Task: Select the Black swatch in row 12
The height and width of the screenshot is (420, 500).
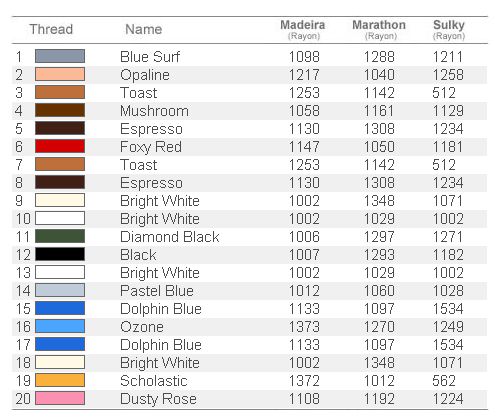Action: click(60, 254)
